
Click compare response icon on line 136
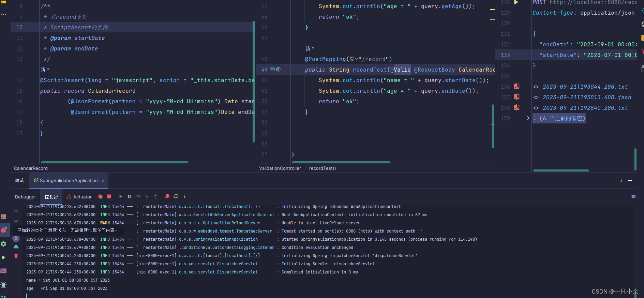point(517,87)
